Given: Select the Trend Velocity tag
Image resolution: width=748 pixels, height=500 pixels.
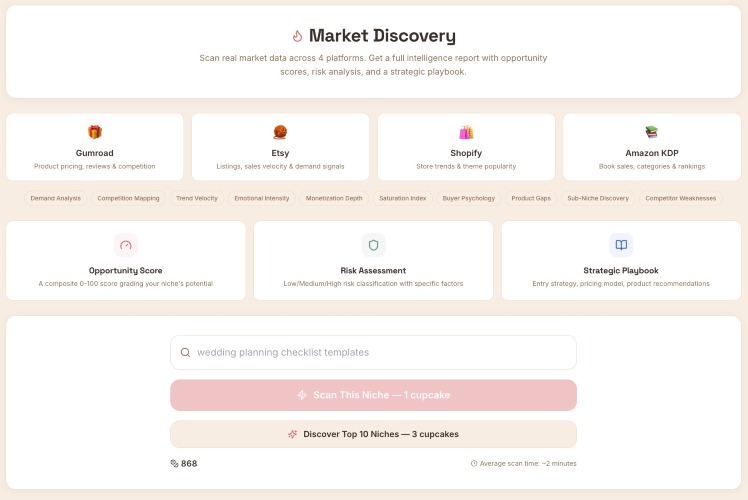Looking at the screenshot, I should pos(197,198).
